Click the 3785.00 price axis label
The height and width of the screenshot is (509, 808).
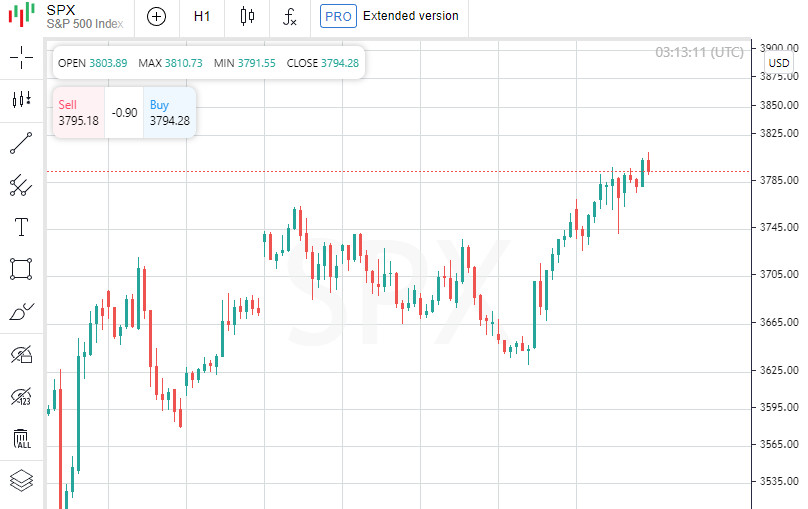pyautogui.click(x=779, y=180)
